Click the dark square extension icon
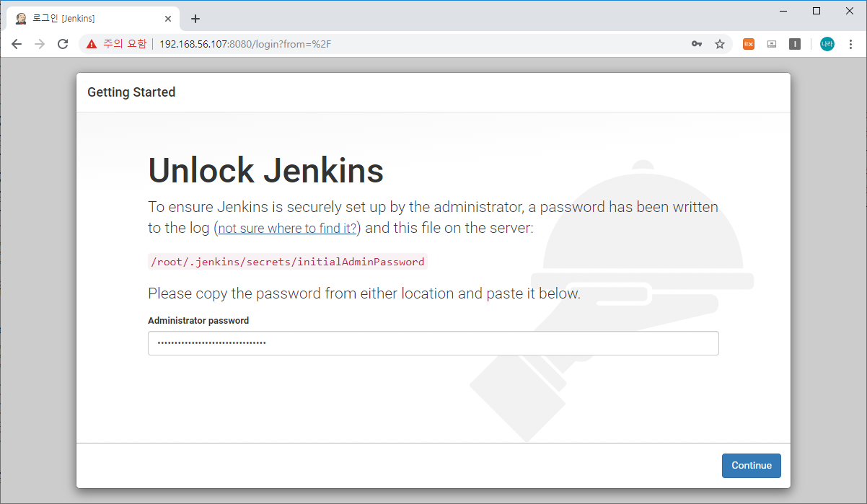This screenshot has width=867, height=504. click(x=795, y=44)
